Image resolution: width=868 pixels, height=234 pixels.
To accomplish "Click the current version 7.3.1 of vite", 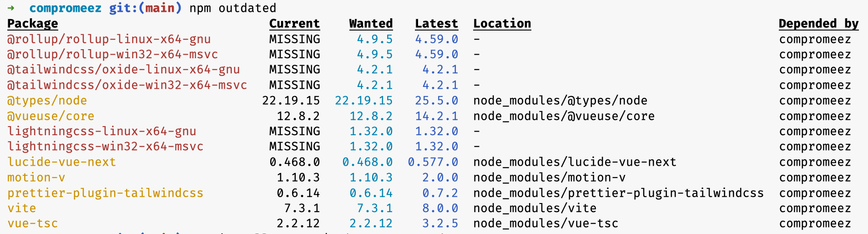I will click(x=302, y=208).
